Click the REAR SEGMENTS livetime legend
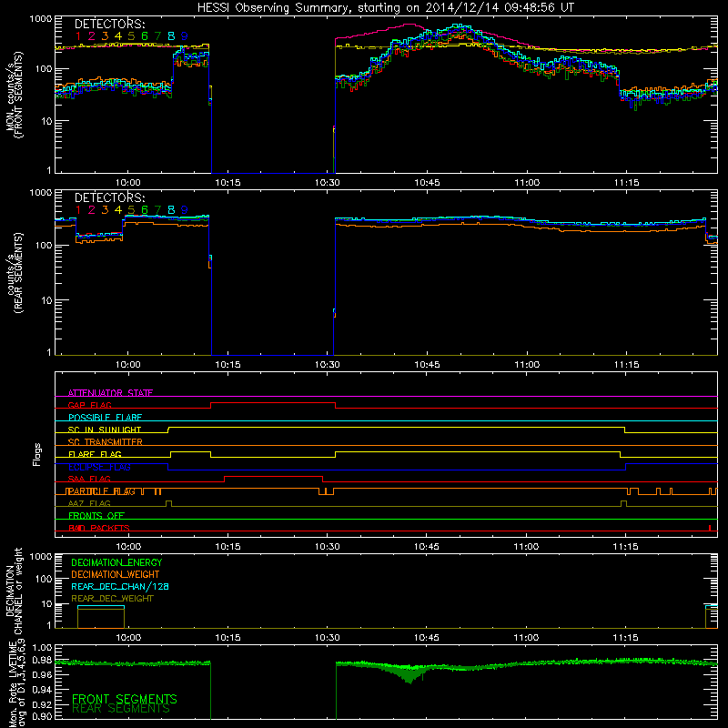 (x=121, y=709)
